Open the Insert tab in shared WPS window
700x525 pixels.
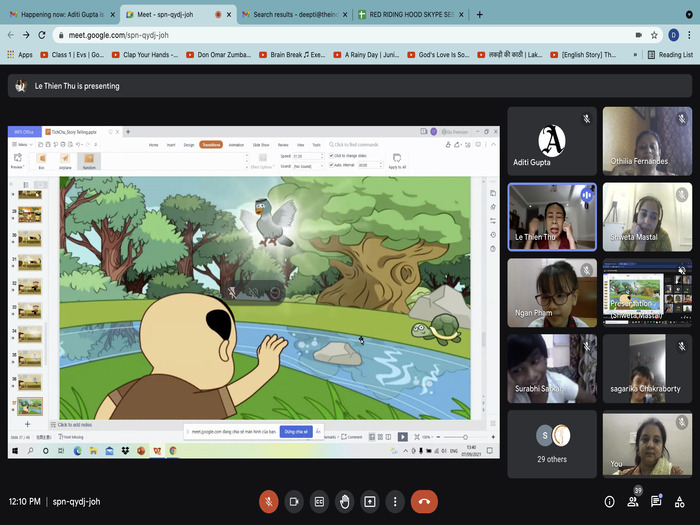coord(171,145)
